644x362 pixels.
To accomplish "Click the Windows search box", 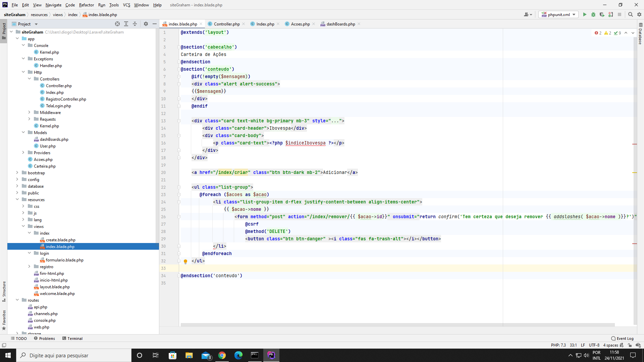I will point(74,355).
